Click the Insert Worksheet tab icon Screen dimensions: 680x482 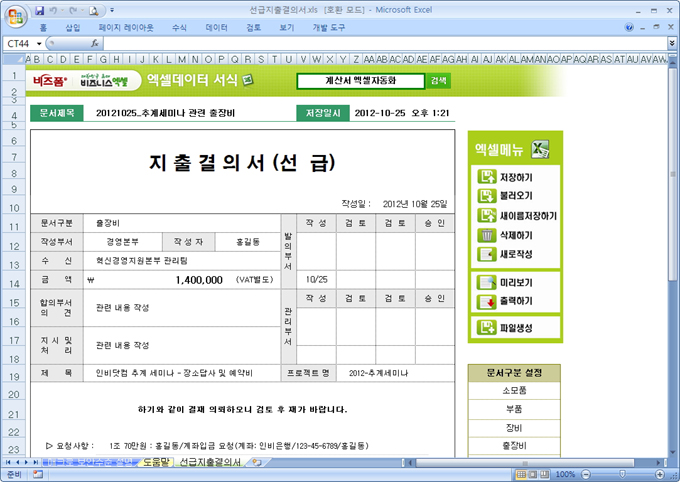pyautogui.click(x=257, y=462)
